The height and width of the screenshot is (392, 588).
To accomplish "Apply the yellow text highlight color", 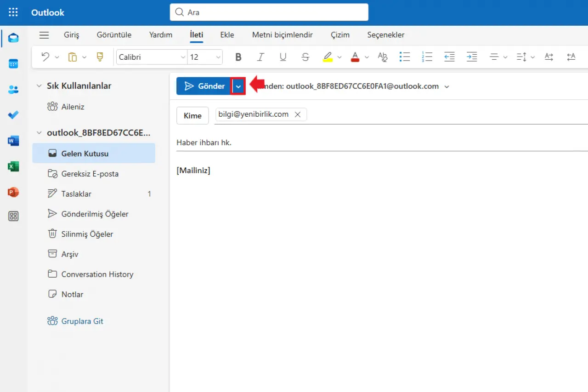I will pyautogui.click(x=328, y=57).
